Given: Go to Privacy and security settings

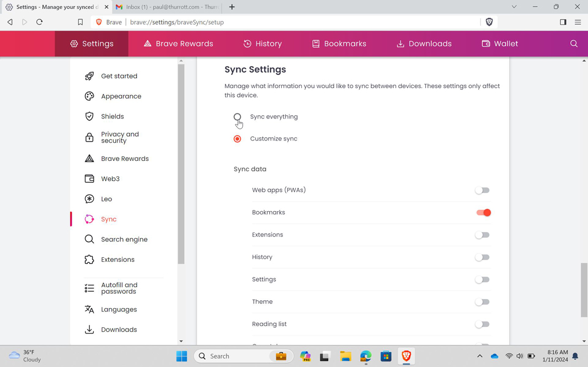Looking at the screenshot, I should click(x=120, y=137).
